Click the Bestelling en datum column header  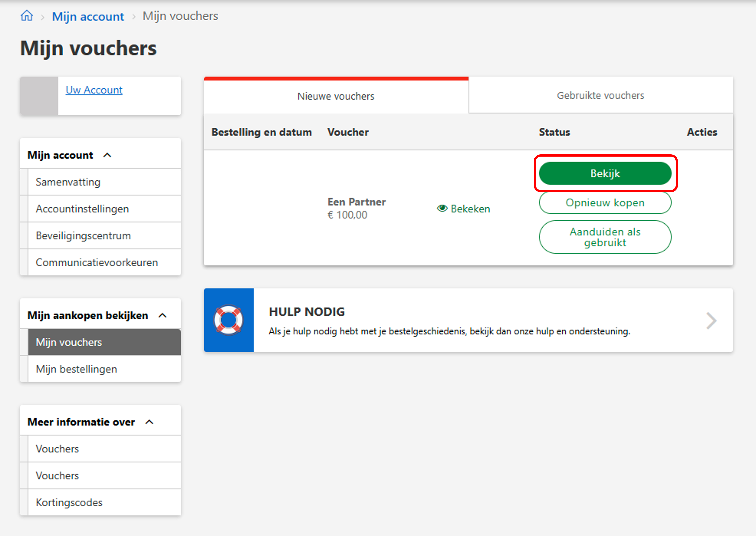coord(262,132)
